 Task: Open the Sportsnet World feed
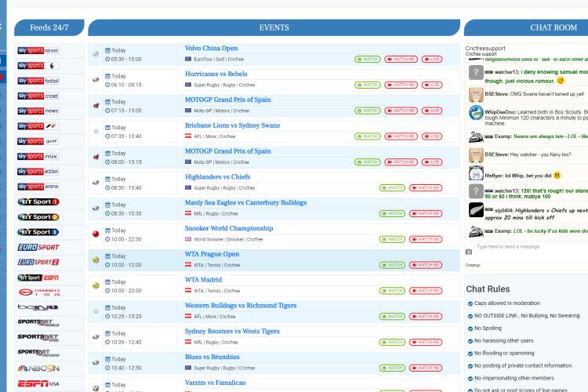click(x=38, y=322)
